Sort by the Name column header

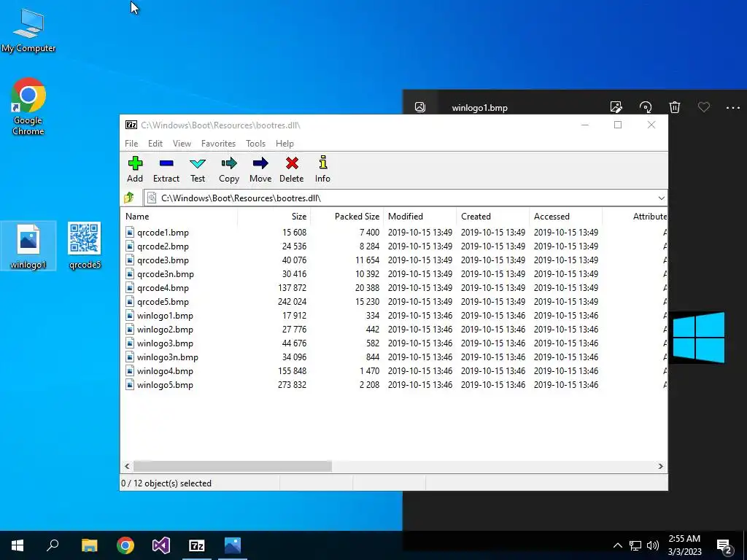(179, 216)
